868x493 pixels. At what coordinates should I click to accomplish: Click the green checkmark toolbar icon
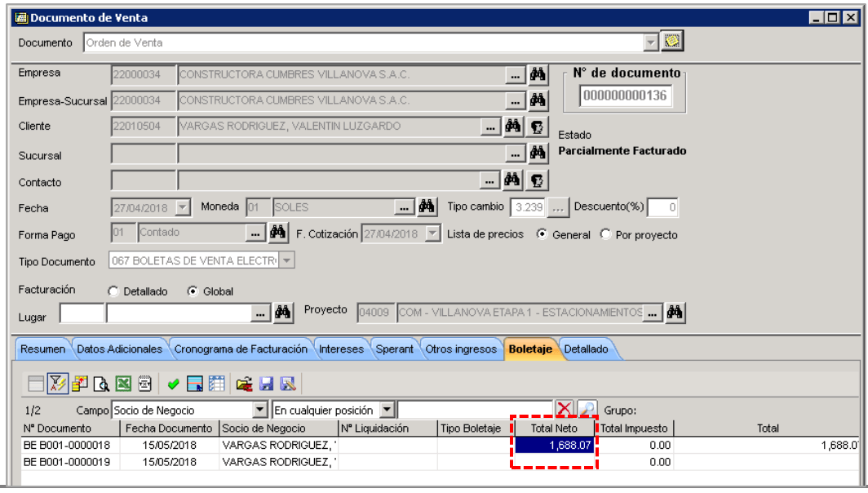[x=173, y=384]
